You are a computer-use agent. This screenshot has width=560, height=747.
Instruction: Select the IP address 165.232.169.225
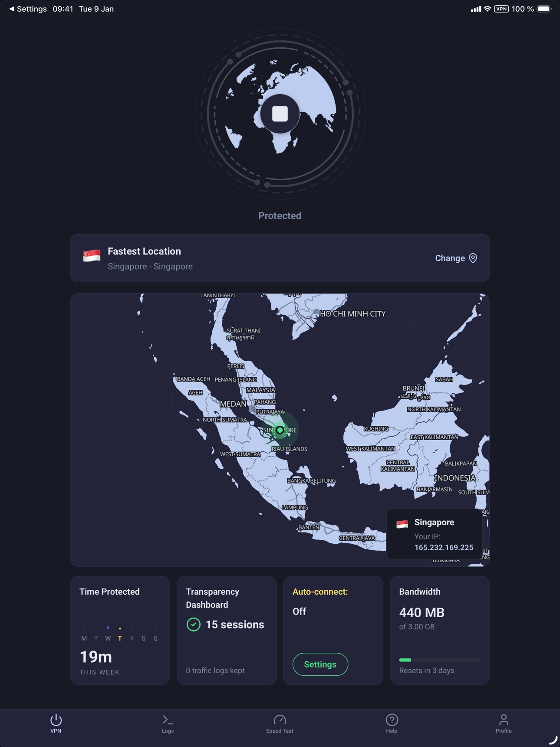[x=444, y=547]
